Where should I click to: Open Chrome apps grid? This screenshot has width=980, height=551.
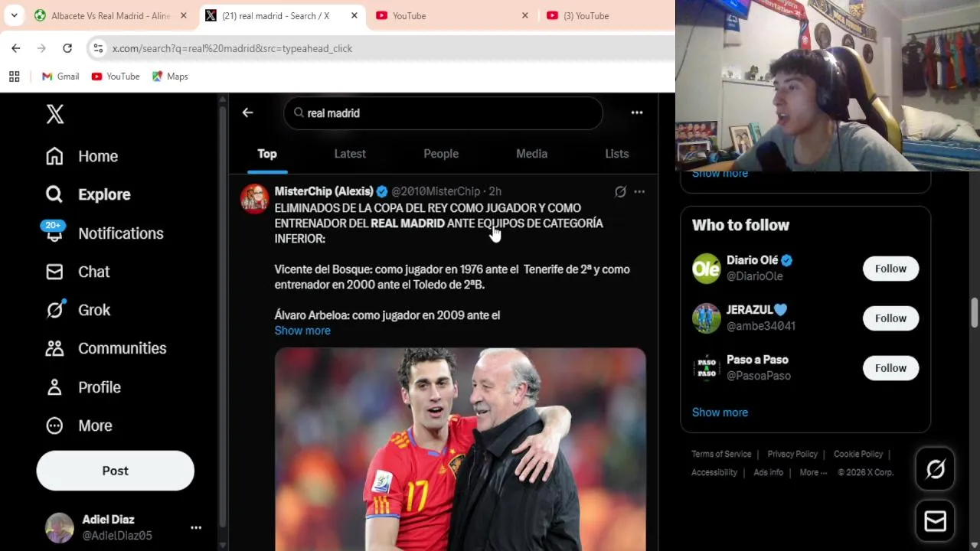tap(14, 77)
